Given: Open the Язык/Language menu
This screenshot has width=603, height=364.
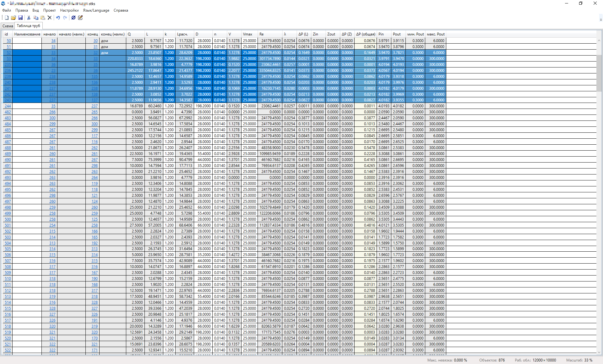Looking at the screenshot, I should [96, 10].
